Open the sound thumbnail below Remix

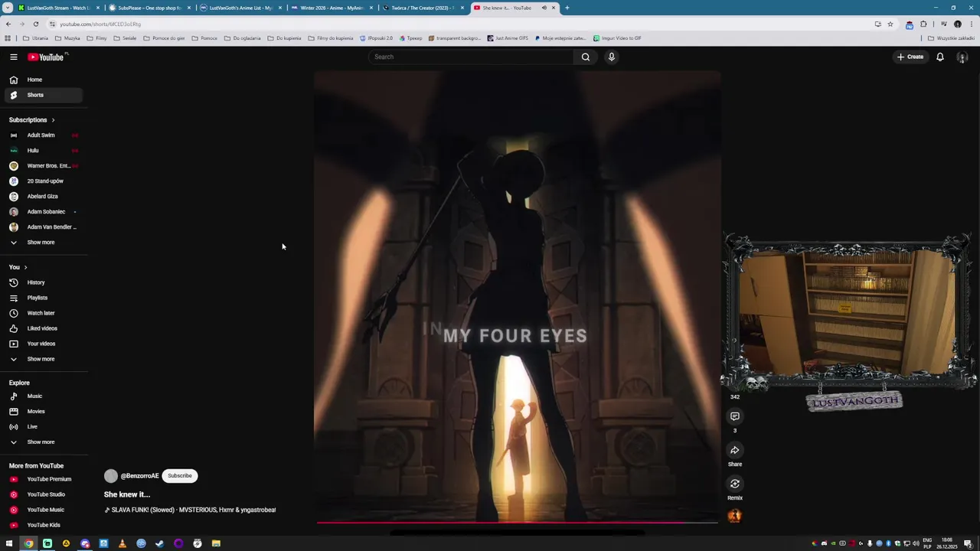coord(734,516)
